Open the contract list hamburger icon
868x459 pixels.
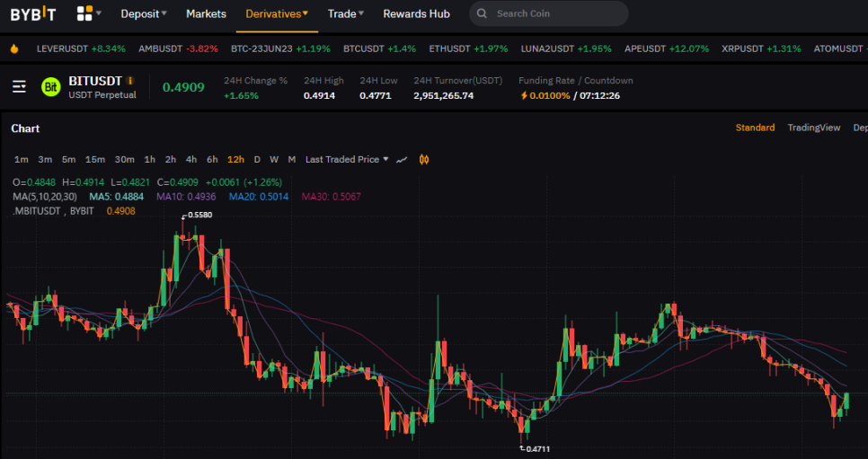(20, 87)
